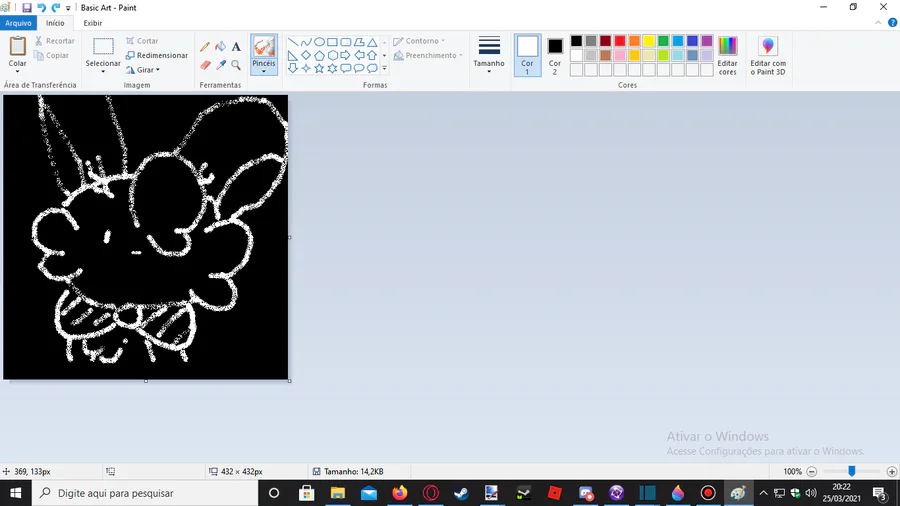
Task: Click the zoom in plus button
Action: coord(891,472)
